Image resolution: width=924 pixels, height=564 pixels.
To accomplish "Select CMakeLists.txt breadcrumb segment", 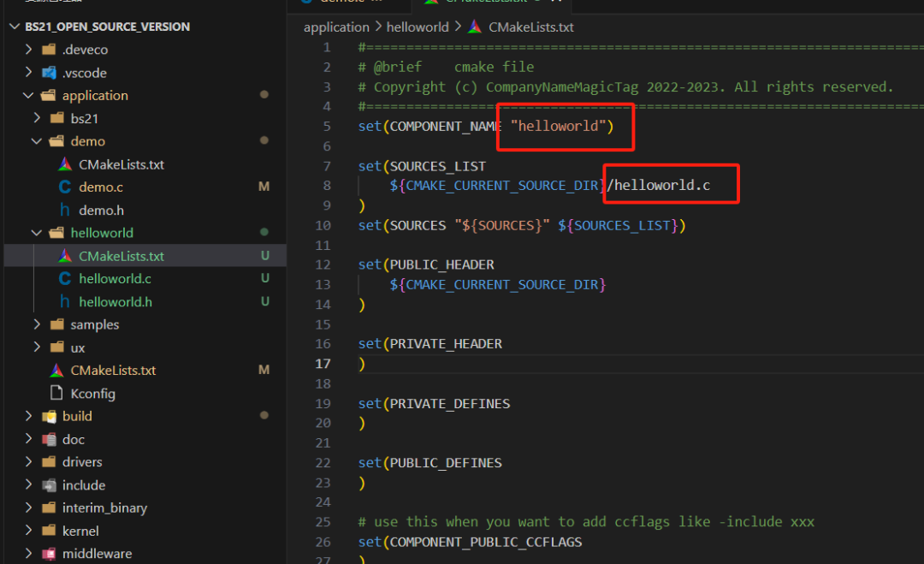I will click(531, 27).
